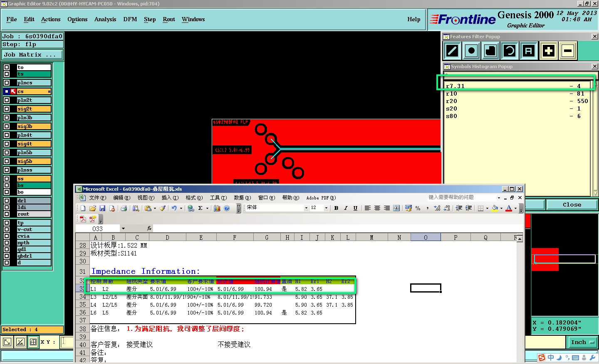Toggle the checkbox beside layer plncs
599x364 pixels.
coord(7,83)
